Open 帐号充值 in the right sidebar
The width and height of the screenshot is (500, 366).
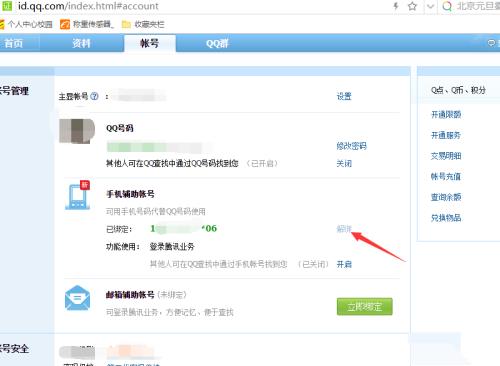(446, 177)
